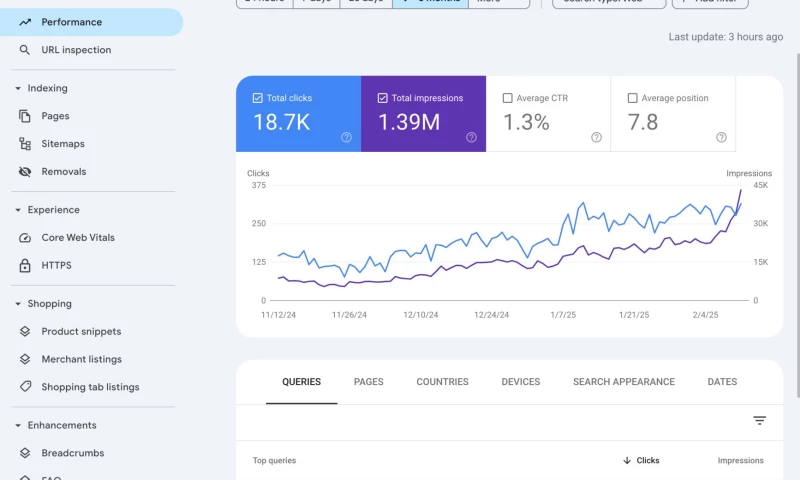Click the Core Web Vitals gauge icon

25,238
